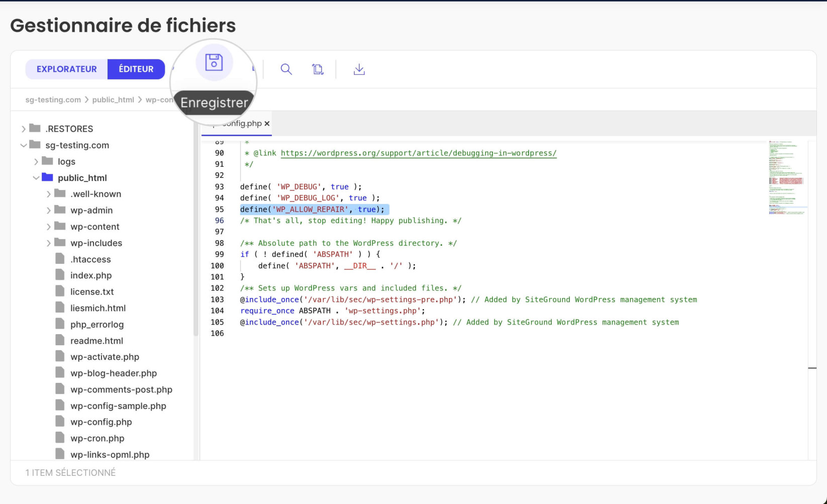The width and height of the screenshot is (827, 504).
Task: Click line number 93 in gutter
Action: click(x=220, y=187)
